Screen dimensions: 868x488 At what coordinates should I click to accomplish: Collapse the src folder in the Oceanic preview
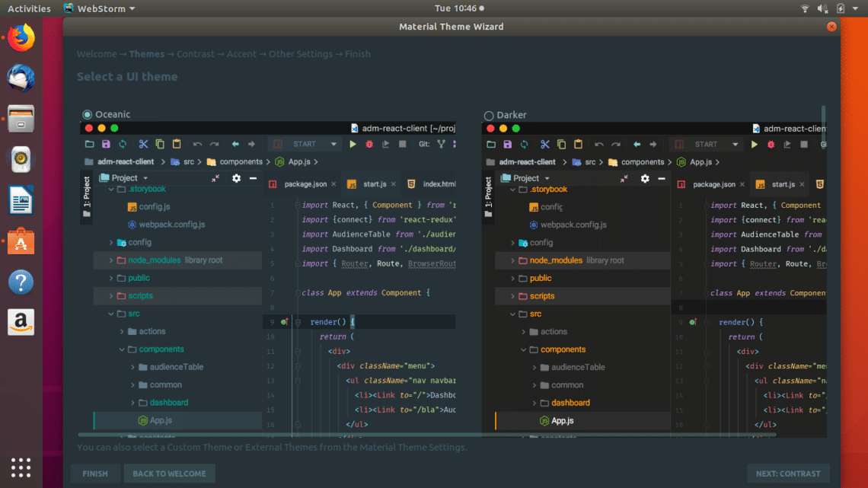[110, 314]
